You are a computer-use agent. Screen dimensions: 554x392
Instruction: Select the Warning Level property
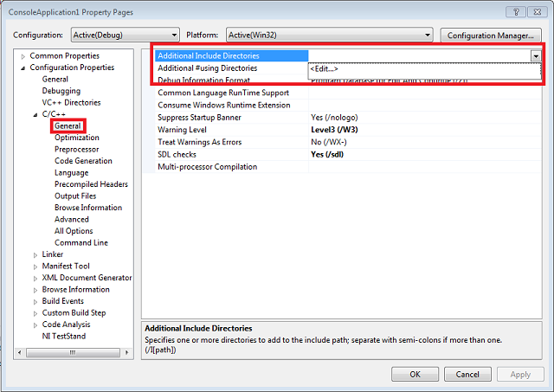click(x=182, y=130)
